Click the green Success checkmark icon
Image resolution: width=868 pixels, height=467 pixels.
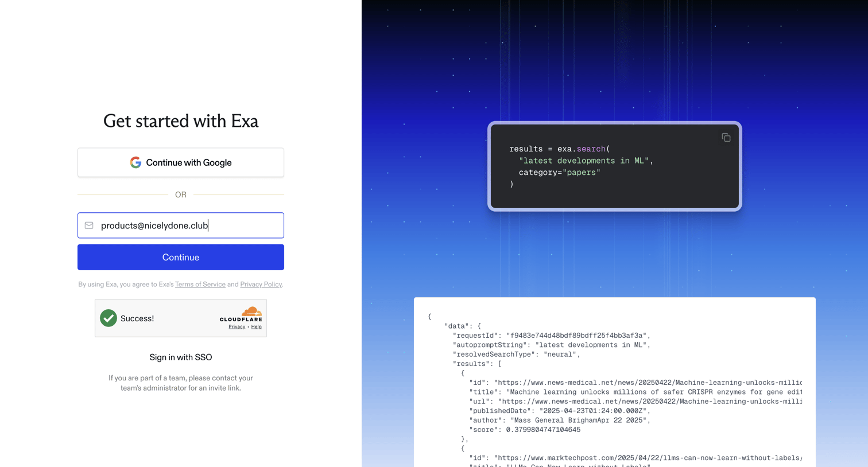click(108, 318)
